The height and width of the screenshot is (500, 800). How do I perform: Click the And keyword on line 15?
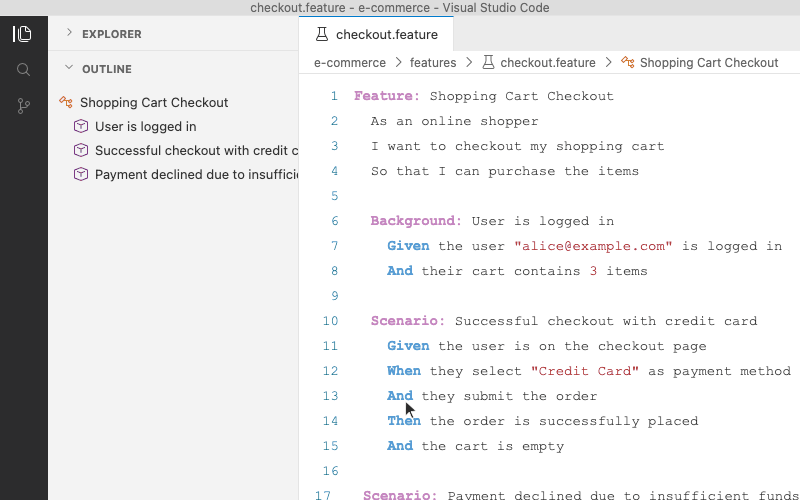pyautogui.click(x=399, y=446)
